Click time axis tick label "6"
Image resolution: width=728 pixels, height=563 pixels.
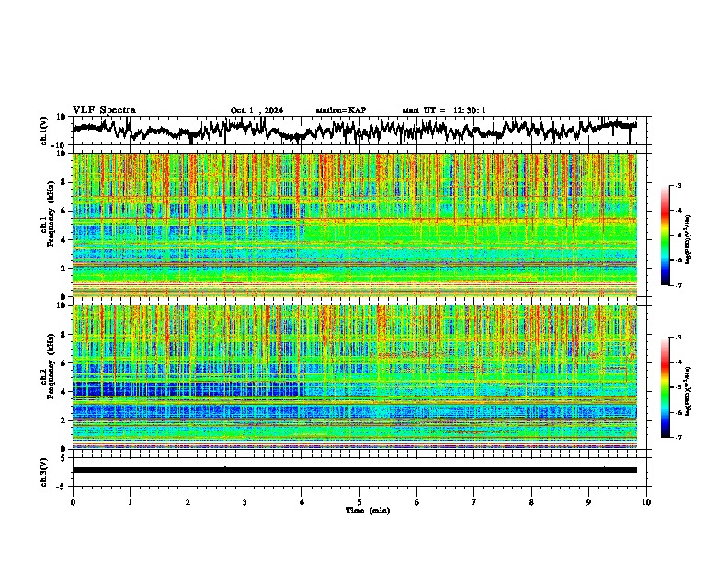(417, 502)
